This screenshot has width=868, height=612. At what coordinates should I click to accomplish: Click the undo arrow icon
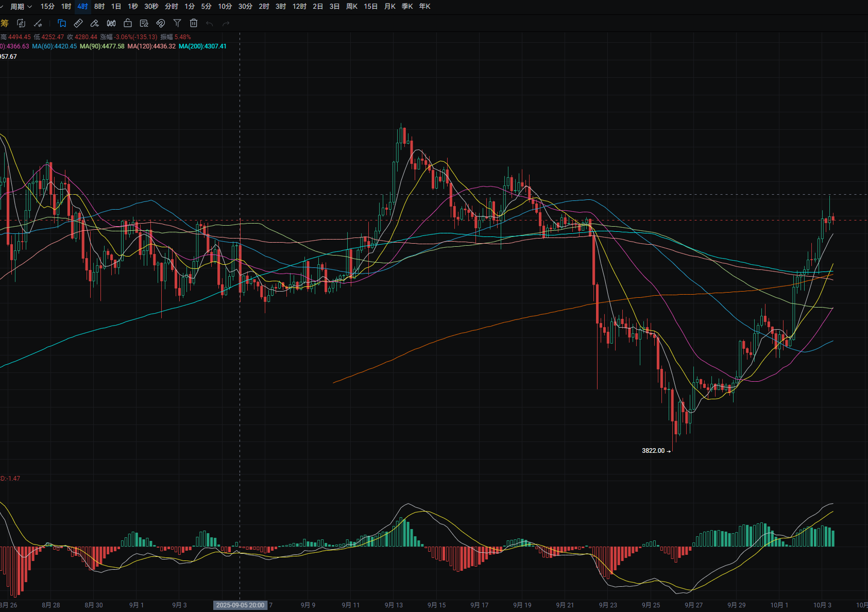pos(209,23)
